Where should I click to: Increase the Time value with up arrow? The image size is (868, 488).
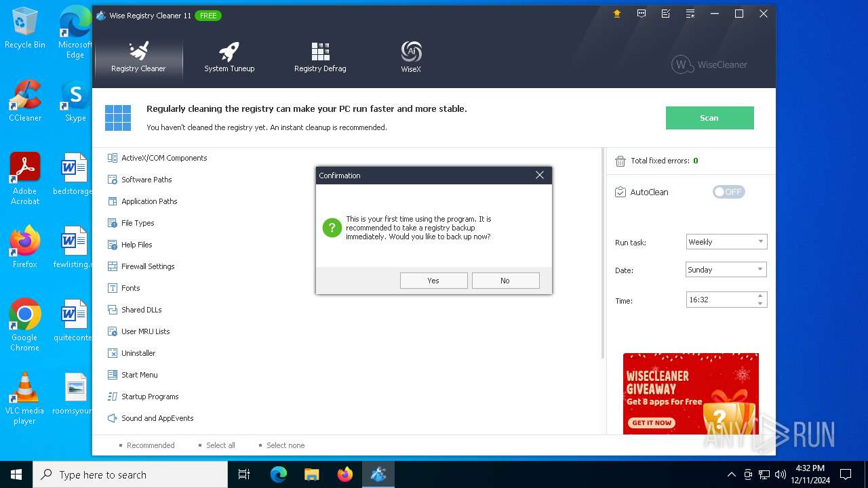(x=760, y=296)
